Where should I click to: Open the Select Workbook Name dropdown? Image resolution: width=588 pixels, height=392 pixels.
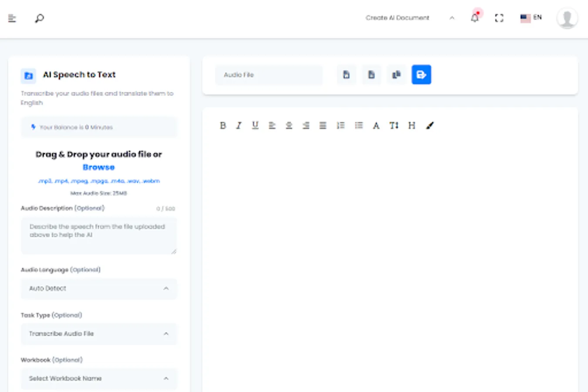click(99, 378)
